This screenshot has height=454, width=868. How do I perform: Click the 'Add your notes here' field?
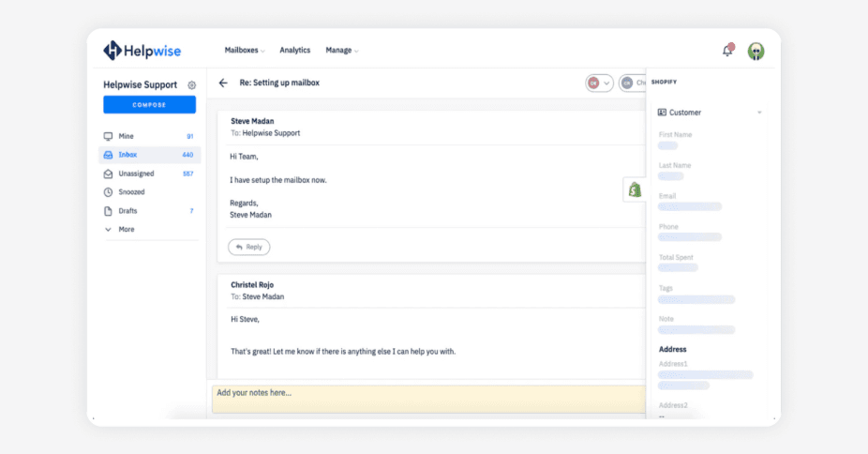pos(429,400)
